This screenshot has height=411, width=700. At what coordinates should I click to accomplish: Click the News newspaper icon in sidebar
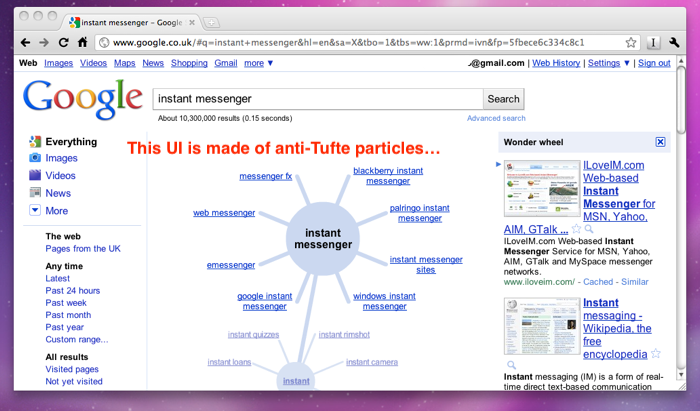(35, 193)
